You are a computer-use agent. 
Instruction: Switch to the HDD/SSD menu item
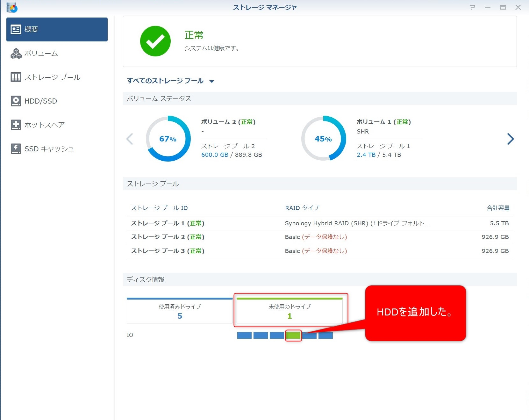[x=41, y=101]
